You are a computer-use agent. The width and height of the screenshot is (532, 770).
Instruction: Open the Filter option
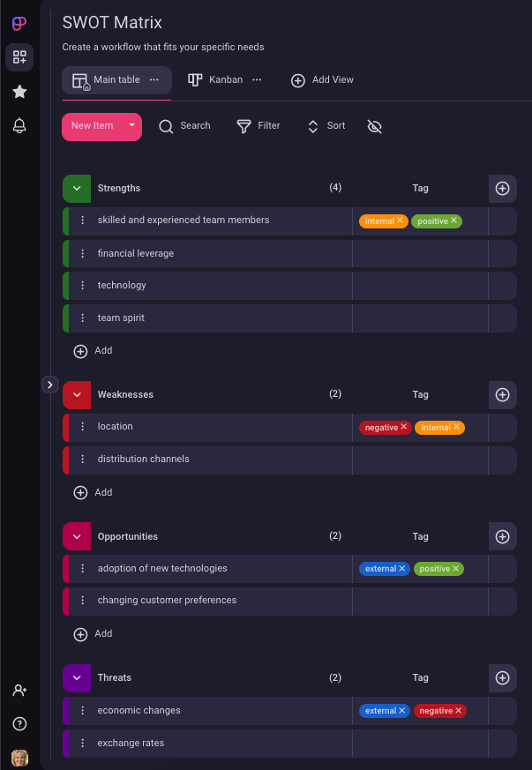[259, 126]
